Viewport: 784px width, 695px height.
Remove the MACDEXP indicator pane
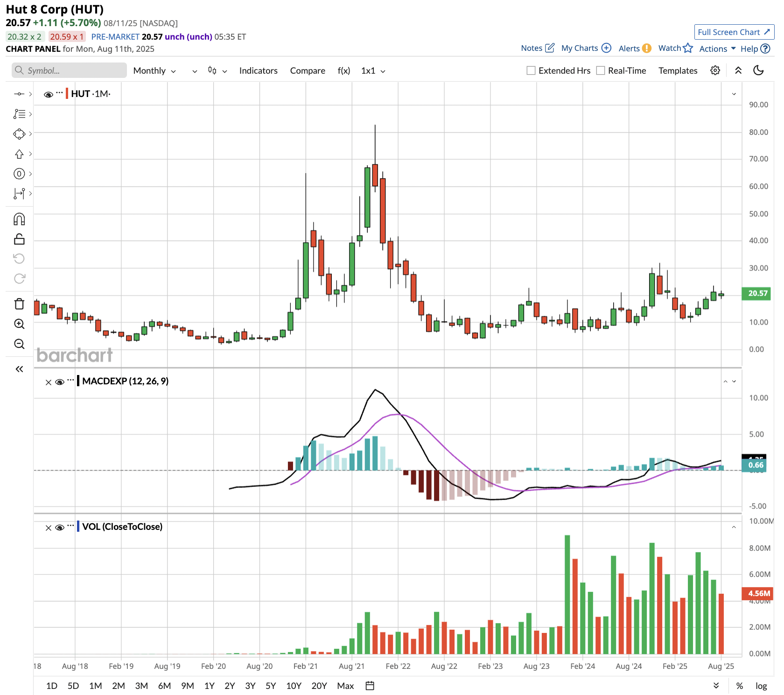(x=49, y=382)
